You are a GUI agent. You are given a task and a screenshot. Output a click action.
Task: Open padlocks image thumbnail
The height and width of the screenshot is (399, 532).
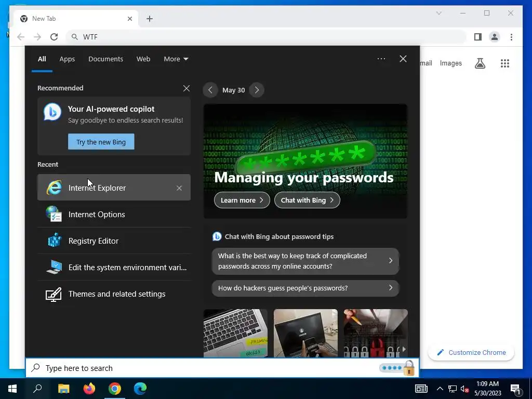pos(376,333)
